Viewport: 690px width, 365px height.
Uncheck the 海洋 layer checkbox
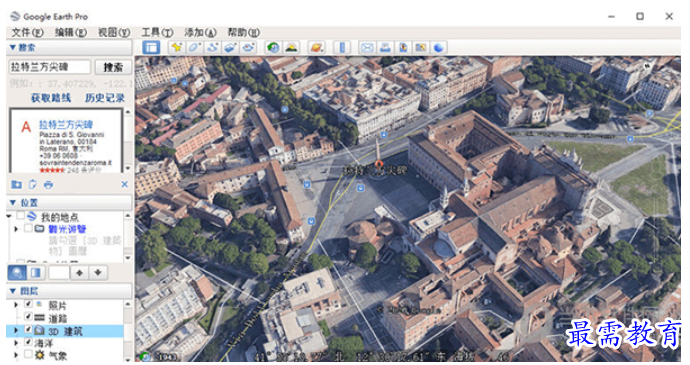tap(28, 342)
